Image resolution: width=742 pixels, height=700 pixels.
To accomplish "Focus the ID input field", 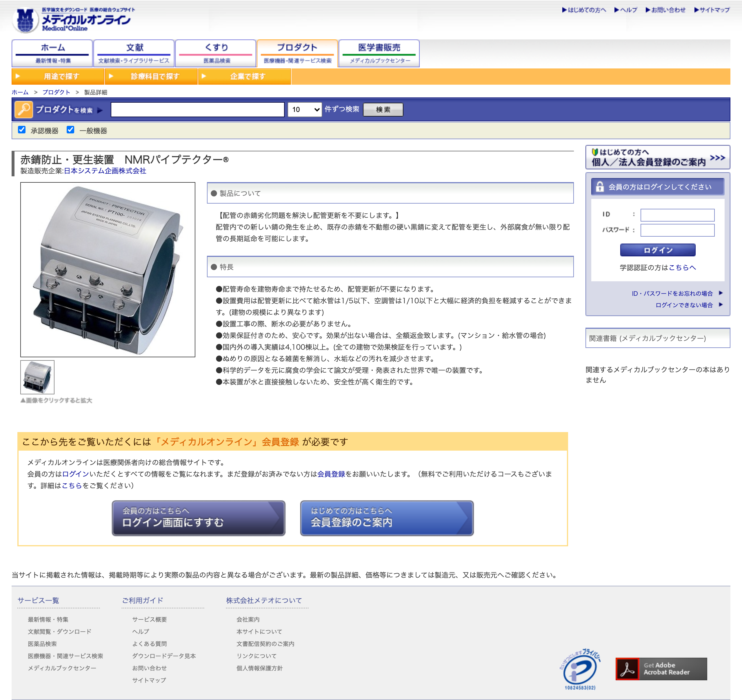I will (x=677, y=215).
